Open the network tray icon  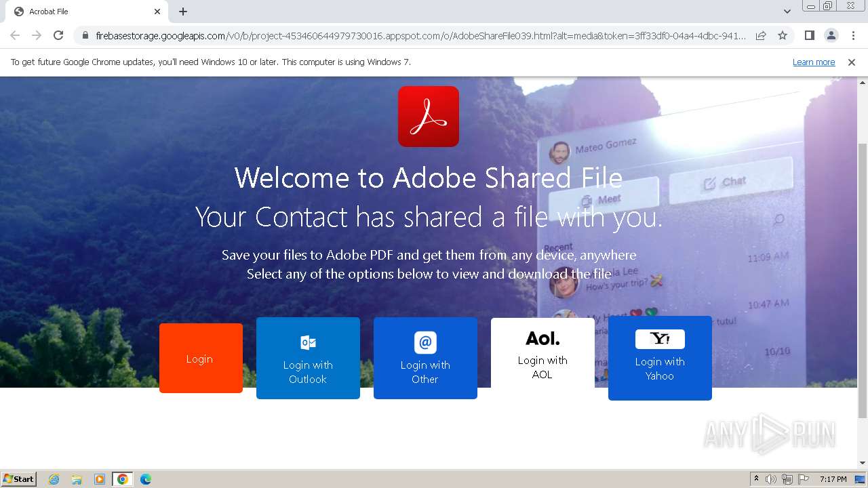click(787, 479)
